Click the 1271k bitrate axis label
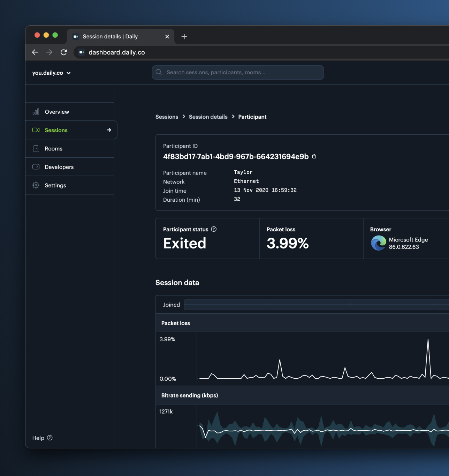The width and height of the screenshot is (449, 476). point(166,411)
